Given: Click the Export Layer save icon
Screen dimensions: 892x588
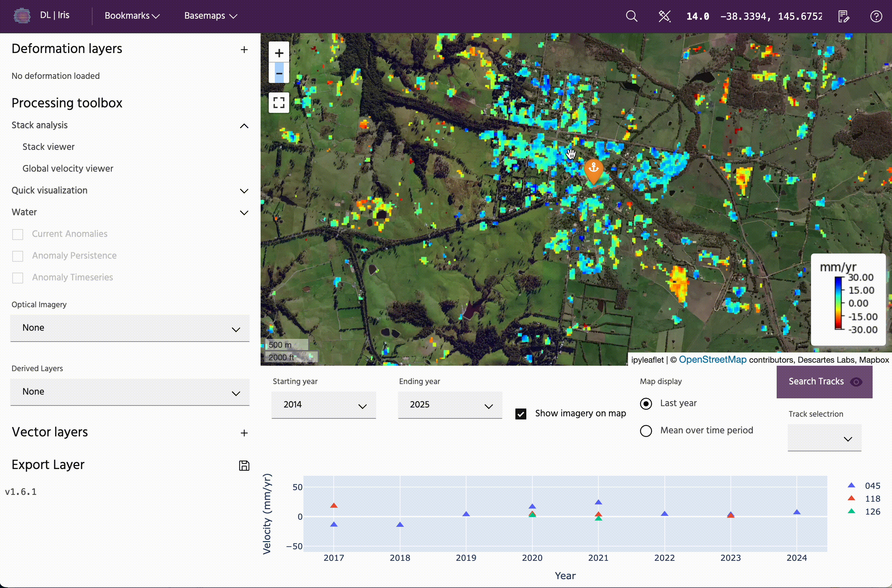Looking at the screenshot, I should (x=244, y=465).
